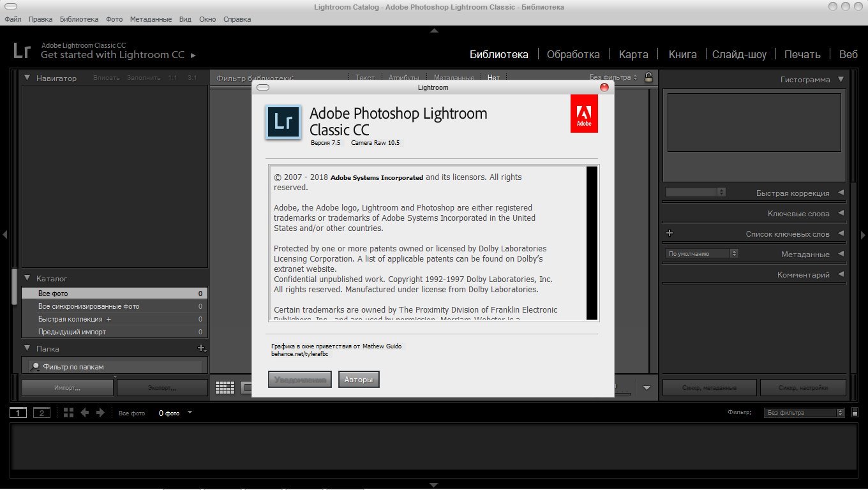Click the filmstrip go-back arrow icon

[85, 413]
